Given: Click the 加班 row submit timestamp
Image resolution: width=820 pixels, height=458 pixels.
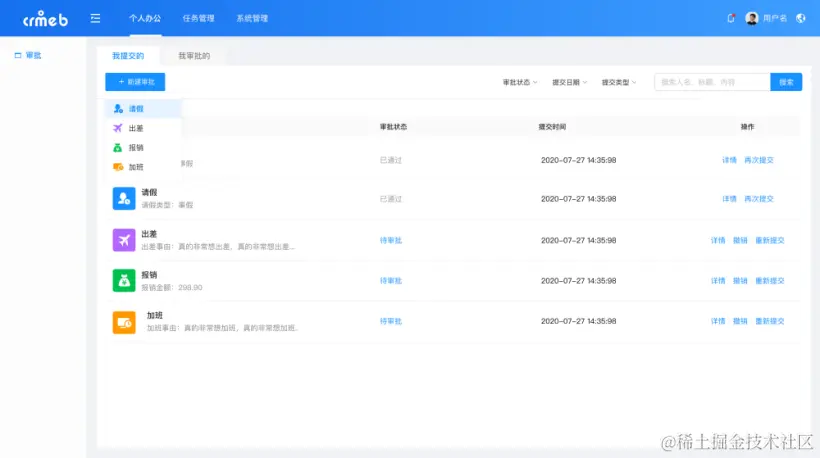Looking at the screenshot, I should (578, 321).
